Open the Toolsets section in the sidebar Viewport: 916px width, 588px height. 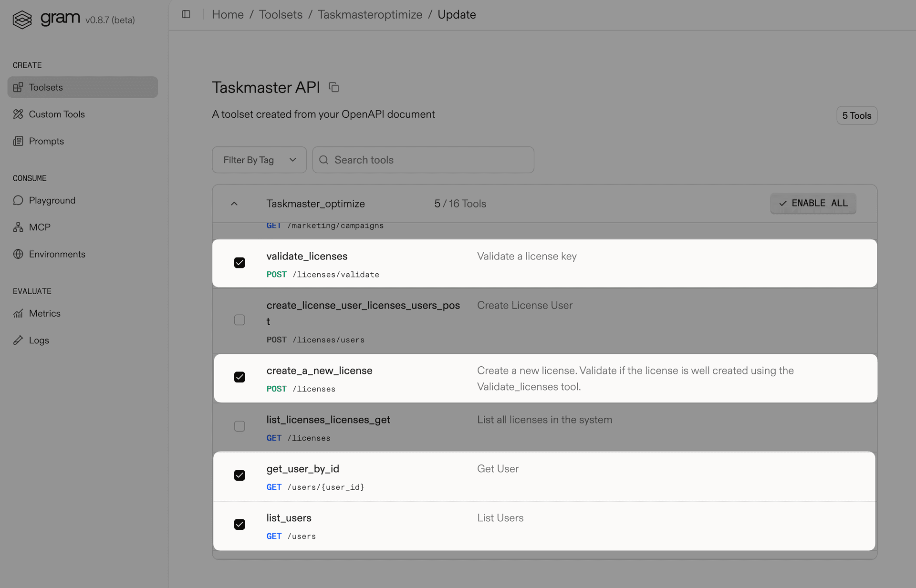coord(45,87)
